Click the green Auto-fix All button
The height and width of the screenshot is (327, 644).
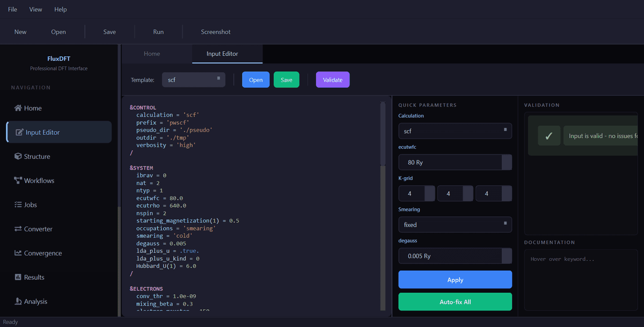click(x=455, y=302)
